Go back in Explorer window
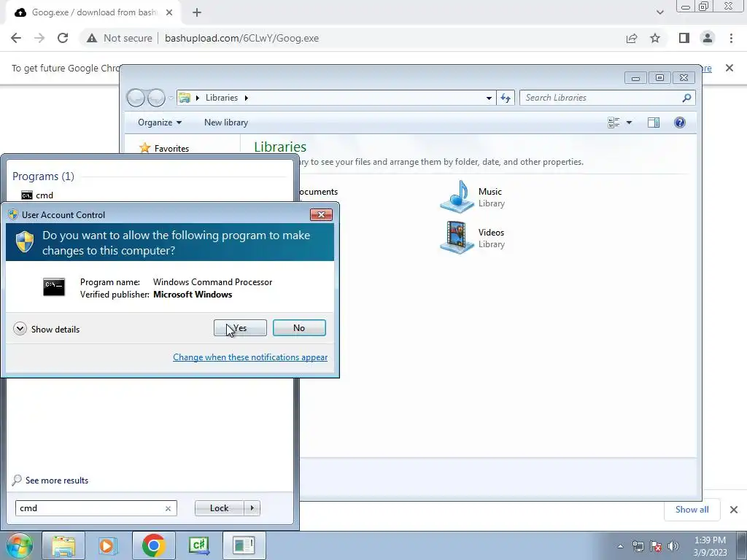This screenshot has height=560, width=747. pyautogui.click(x=136, y=98)
